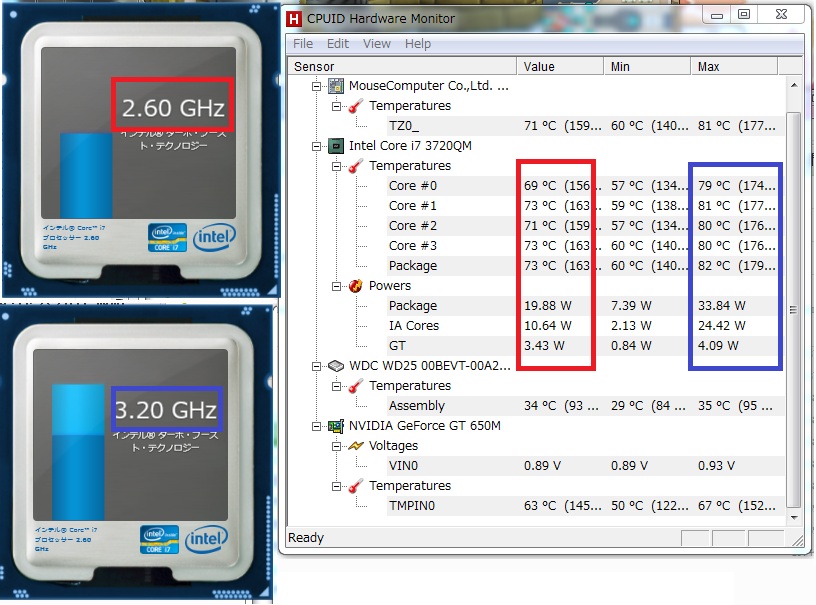Select the Package temperature row
Screen dimensions: 816x605
[x=585, y=266]
